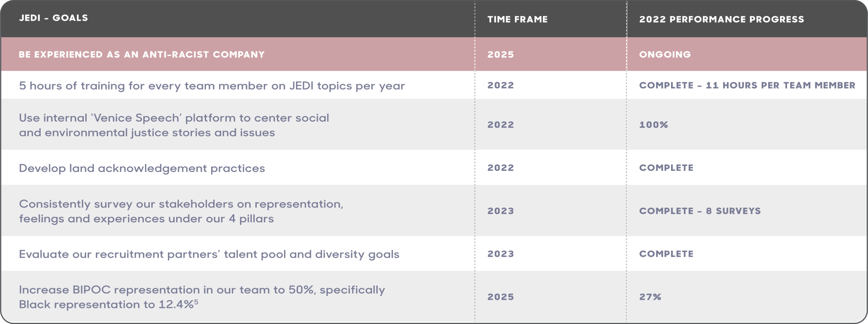The width and height of the screenshot is (868, 324).
Task: Click the 2025 time frame in pink row
Action: click(500, 55)
